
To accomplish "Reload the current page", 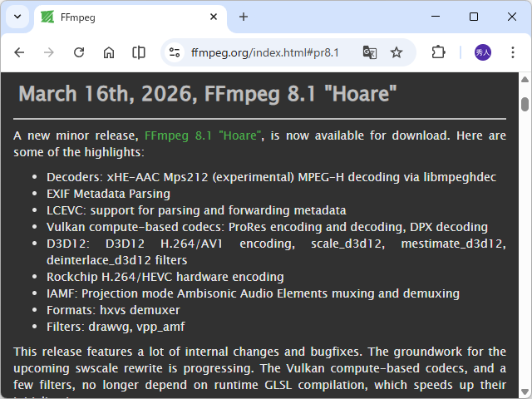I will click(79, 52).
